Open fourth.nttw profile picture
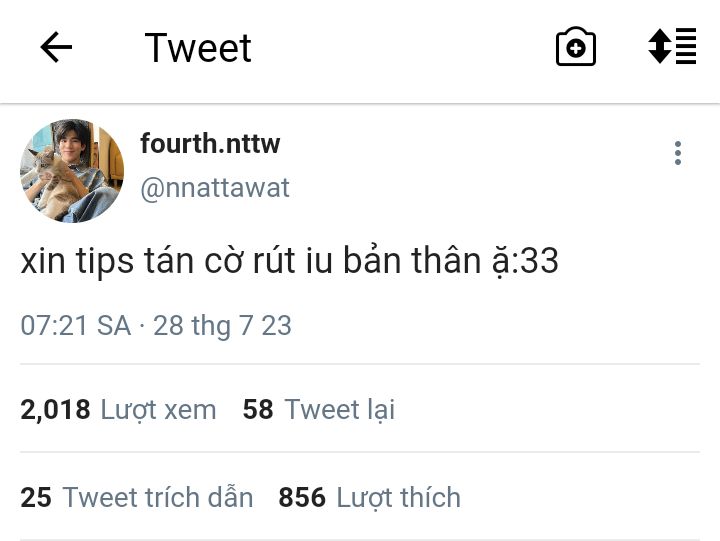This screenshot has height=541, width=720. (x=72, y=171)
